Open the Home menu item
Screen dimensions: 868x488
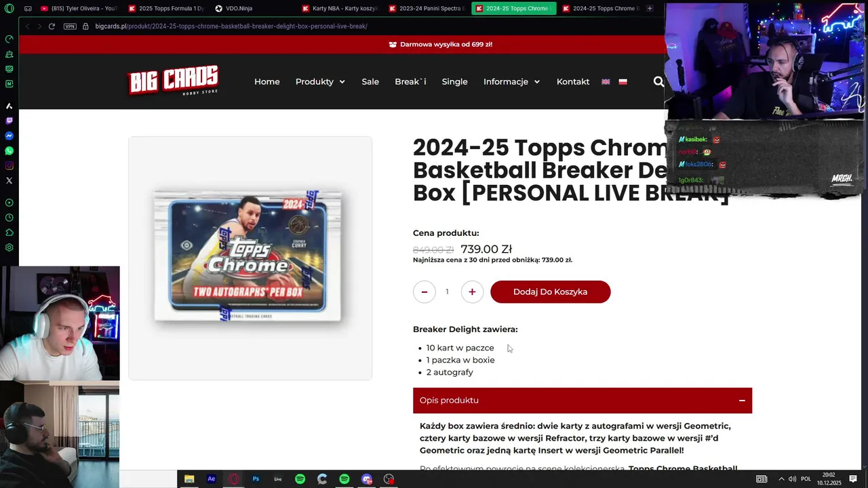pyautogui.click(x=267, y=81)
